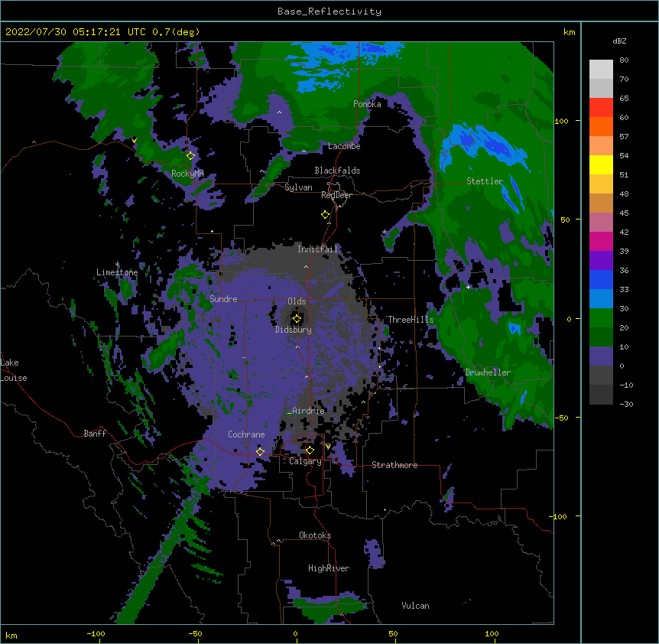Image resolution: width=659 pixels, height=644 pixels.
Task: Click the yellow marker south of RedDeer
Action: tap(325, 215)
